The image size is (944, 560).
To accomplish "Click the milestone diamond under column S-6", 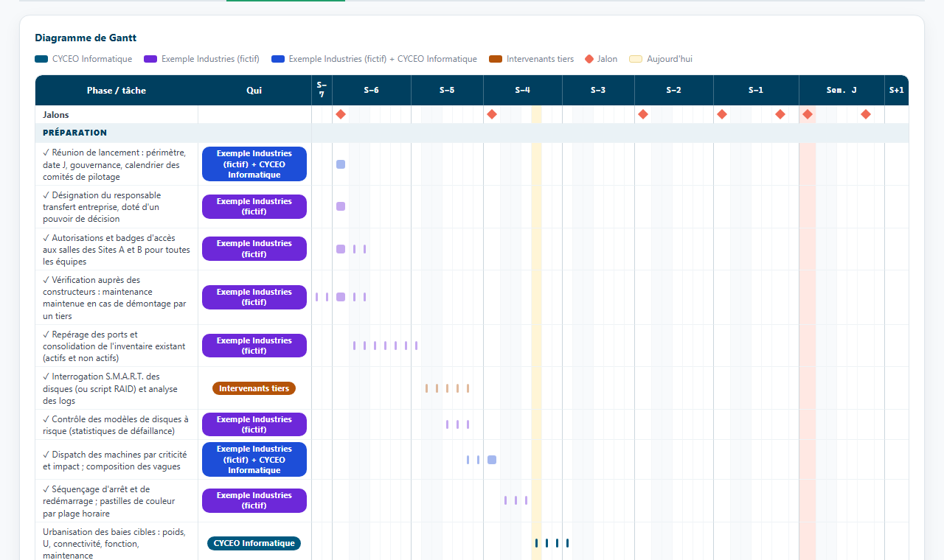I will tap(341, 114).
